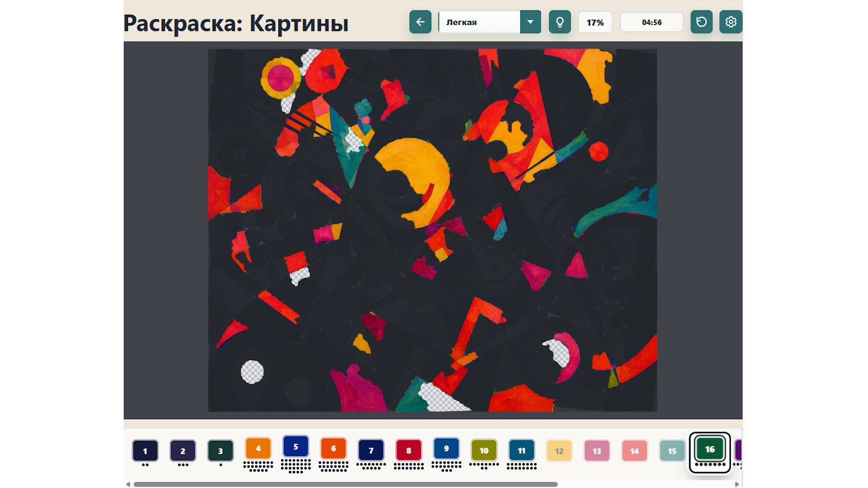Select faded pink swatch 13

[x=597, y=451]
